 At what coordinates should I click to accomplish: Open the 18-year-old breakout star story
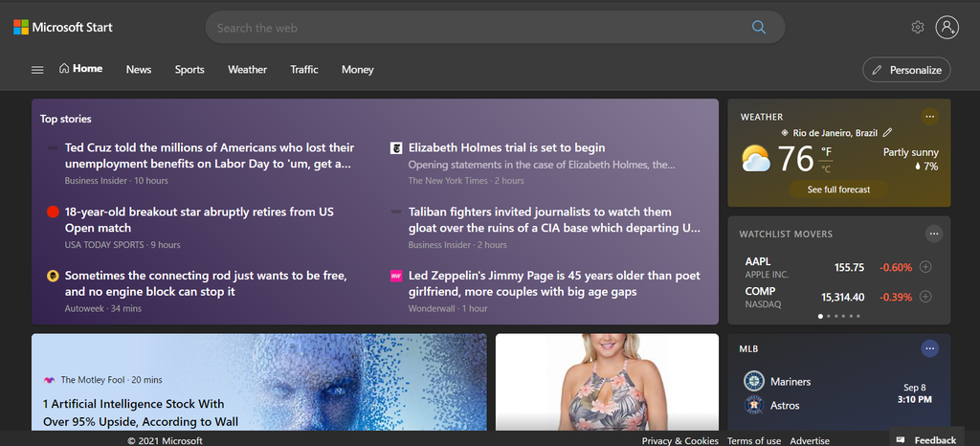[x=199, y=220]
